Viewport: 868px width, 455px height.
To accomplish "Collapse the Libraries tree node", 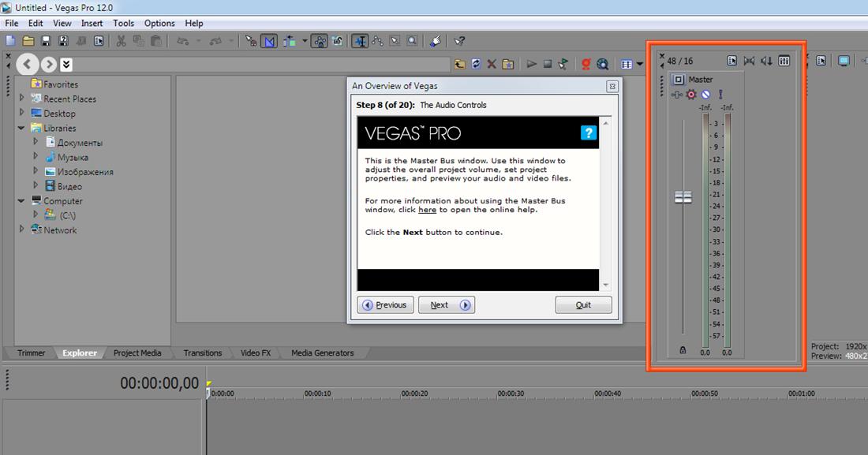I will pos(21,128).
